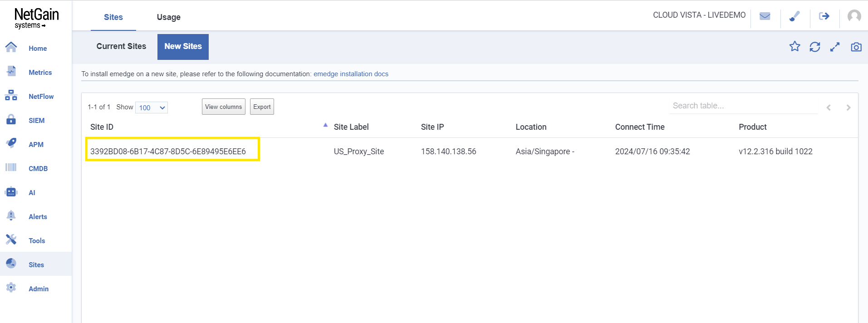
Task: Open the Tools menu label
Action: point(37,241)
